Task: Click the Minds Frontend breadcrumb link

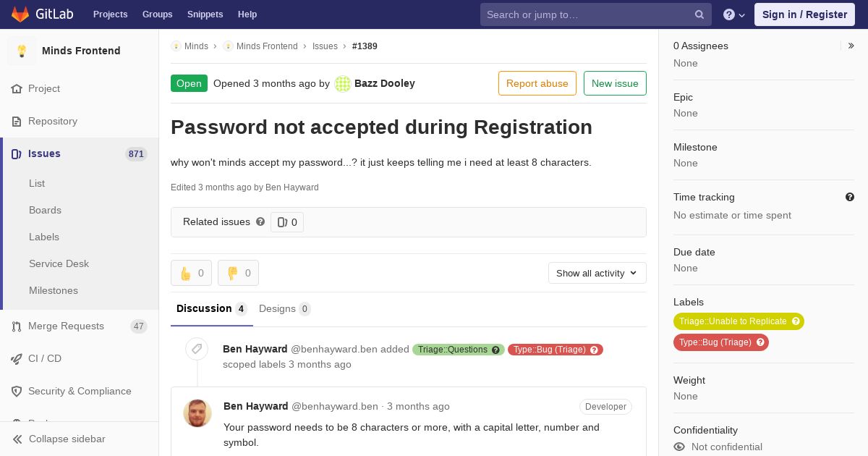Action: pos(267,46)
